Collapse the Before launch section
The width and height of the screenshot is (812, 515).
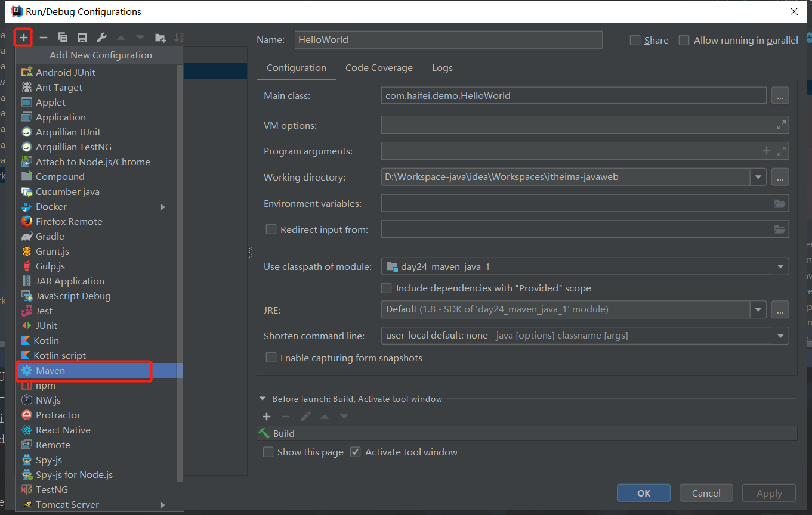263,399
